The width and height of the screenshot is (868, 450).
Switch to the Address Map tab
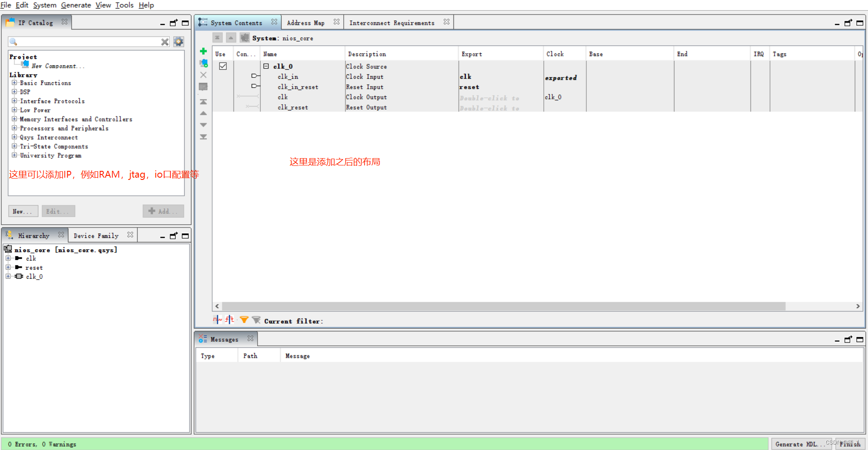(x=306, y=22)
